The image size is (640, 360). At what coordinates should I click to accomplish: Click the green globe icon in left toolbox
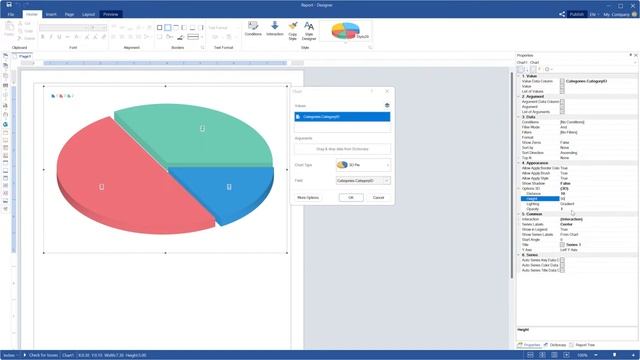(5, 124)
